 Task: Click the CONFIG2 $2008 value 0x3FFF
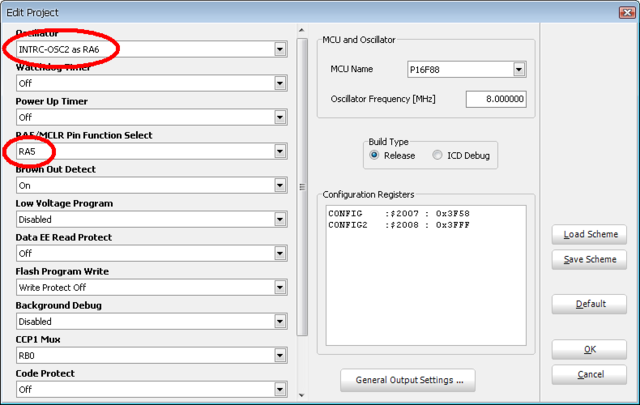453,225
